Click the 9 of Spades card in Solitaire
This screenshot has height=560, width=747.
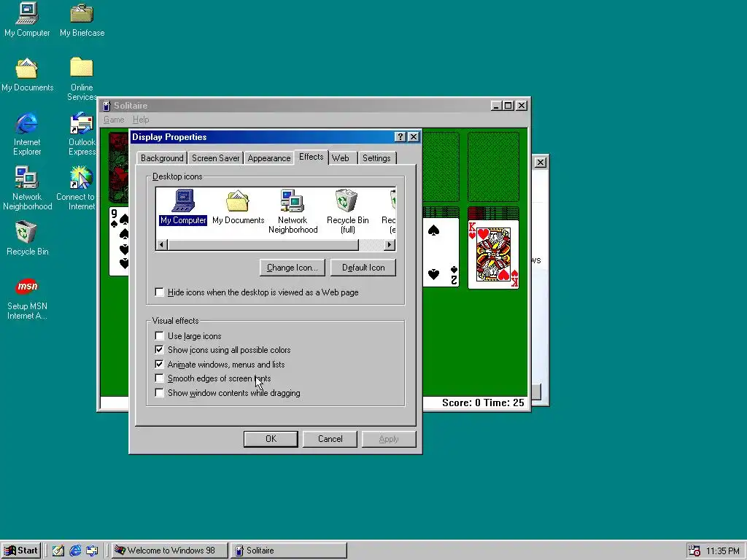click(119, 241)
